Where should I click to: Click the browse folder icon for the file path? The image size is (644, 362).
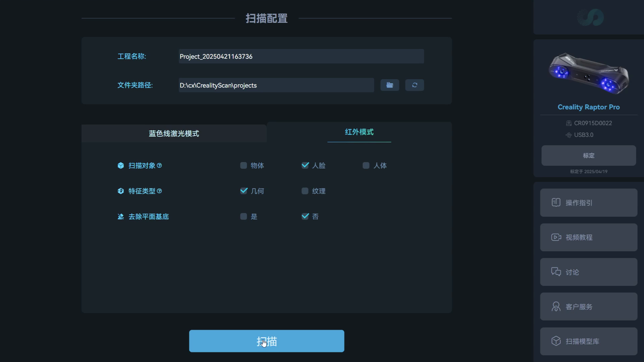click(x=389, y=85)
